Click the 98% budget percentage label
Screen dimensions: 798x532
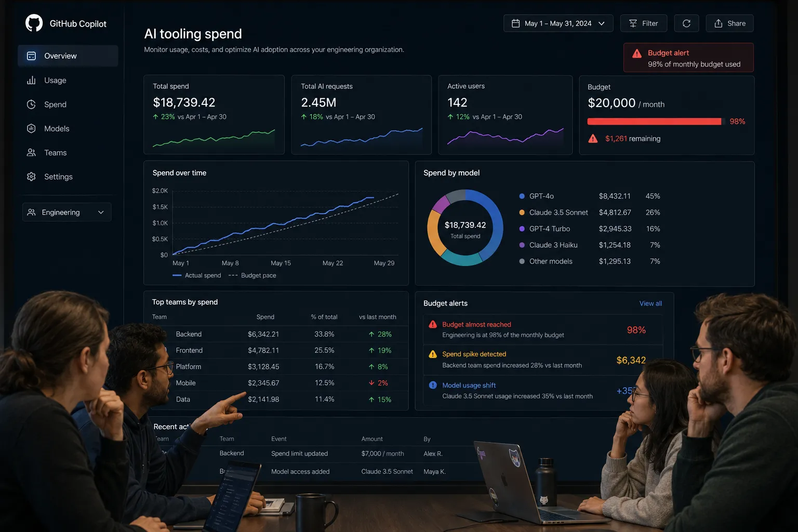tap(737, 121)
